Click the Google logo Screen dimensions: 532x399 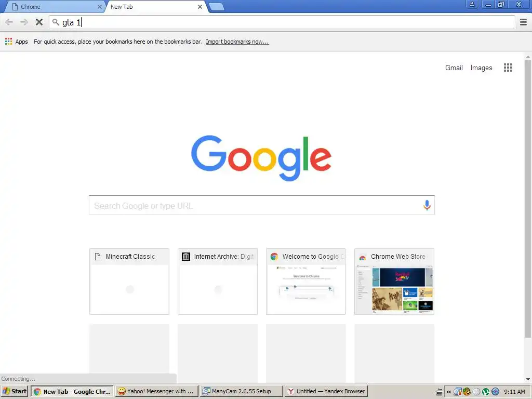click(261, 158)
